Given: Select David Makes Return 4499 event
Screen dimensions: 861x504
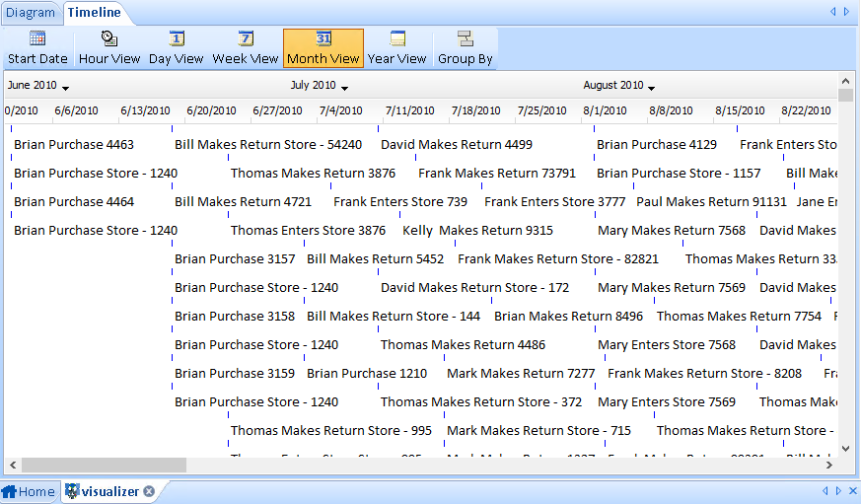Looking at the screenshot, I should coord(456,145).
